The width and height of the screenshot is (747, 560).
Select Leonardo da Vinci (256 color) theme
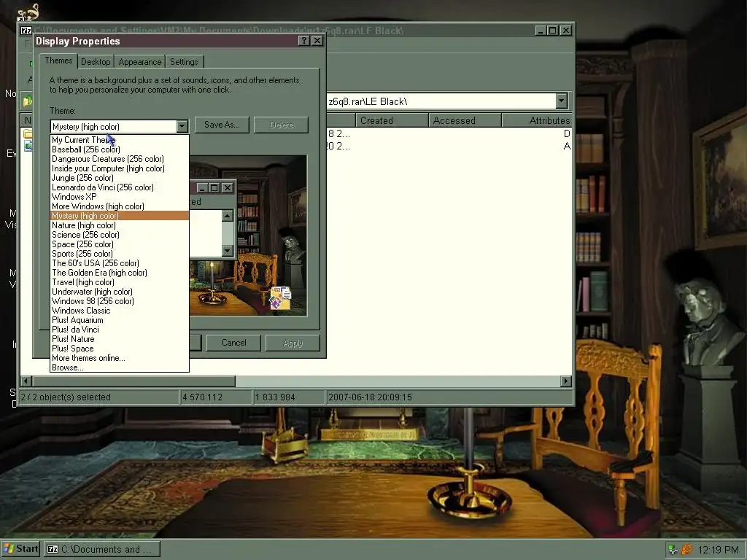[120, 187]
